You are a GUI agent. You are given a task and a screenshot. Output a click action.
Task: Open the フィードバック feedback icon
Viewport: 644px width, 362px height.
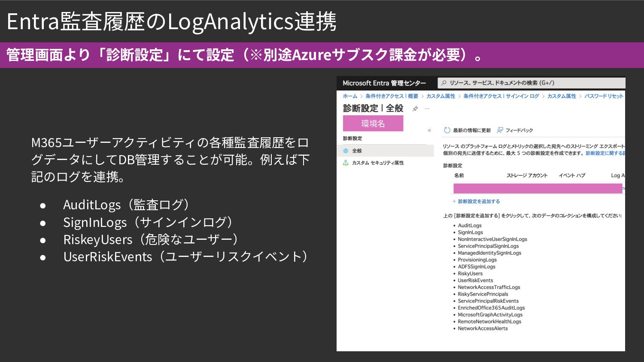500,130
